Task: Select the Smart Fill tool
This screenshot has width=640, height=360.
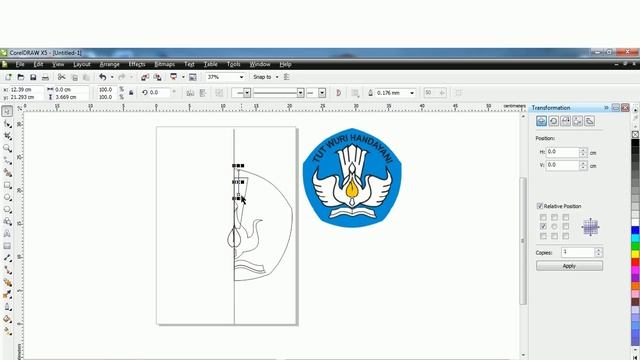Action: (x=7, y=173)
